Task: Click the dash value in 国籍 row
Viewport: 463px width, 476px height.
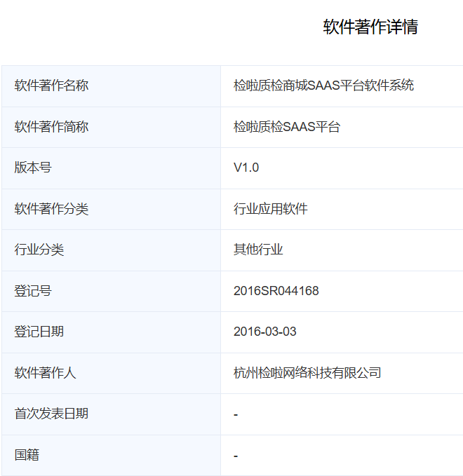Action: click(x=236, y=456)
